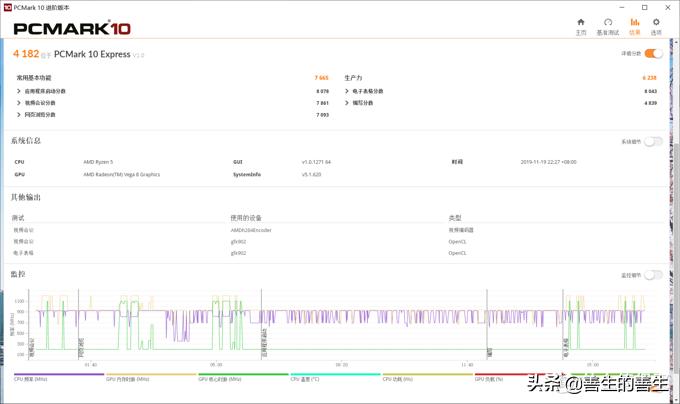Click the PCMark 10 logo
Image resolution: width=680 pixels, height=404 pixels.
[x=72, y=29]
